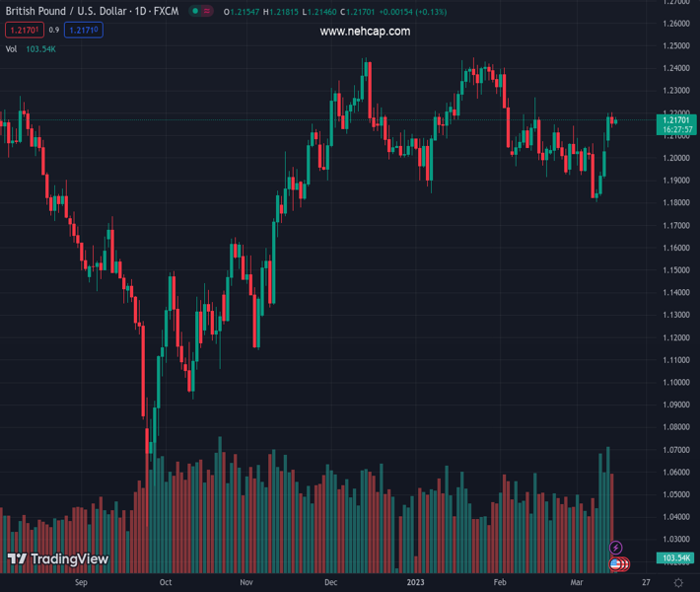The width and height of the screenshot is (700, 592).
Task: Click the volume value 103.54K in legend
Action: tap(41, 48)
